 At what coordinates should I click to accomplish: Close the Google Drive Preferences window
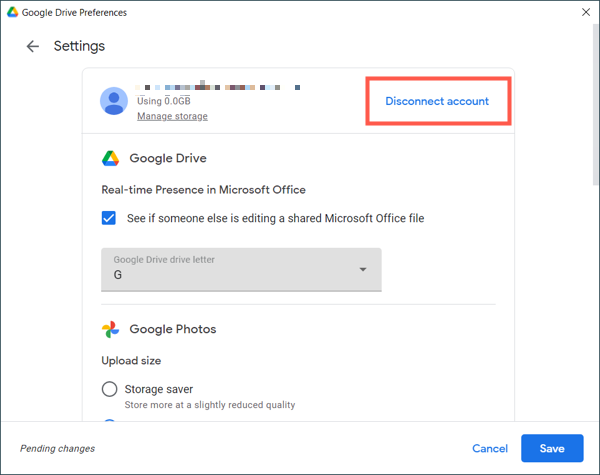tap(585, 13)
